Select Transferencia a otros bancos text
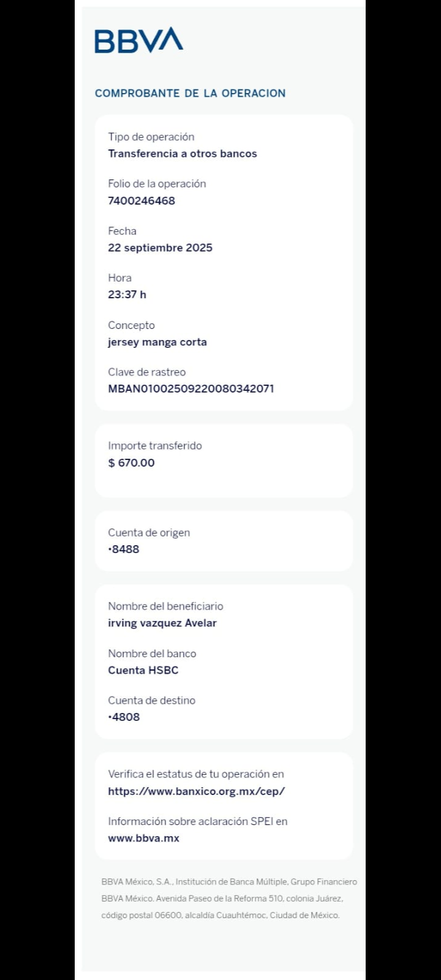This screenshot has height=980, width=441. point(182,153)
